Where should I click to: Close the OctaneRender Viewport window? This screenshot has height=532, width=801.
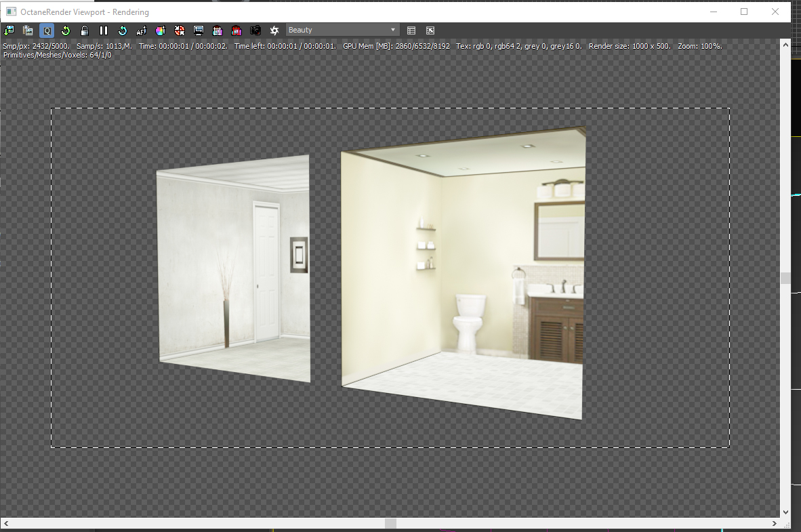click(x=775, y=12)
